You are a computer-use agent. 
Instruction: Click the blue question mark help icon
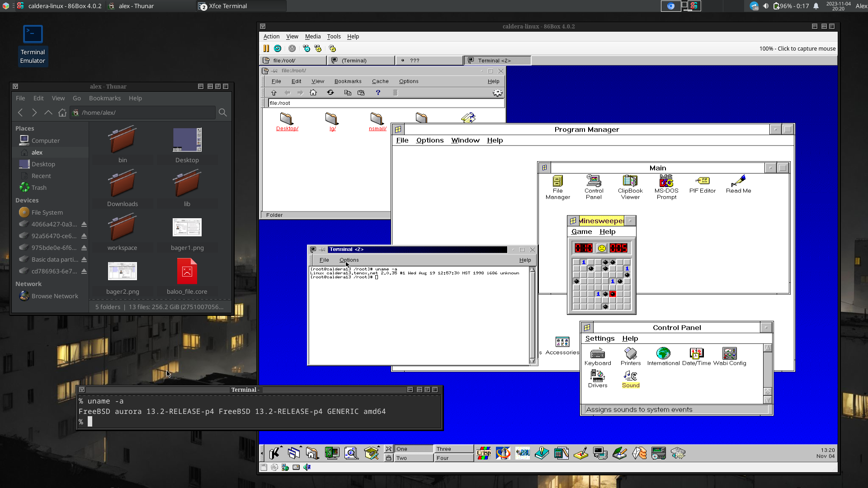pyautogui.click(x=378, y=93)
